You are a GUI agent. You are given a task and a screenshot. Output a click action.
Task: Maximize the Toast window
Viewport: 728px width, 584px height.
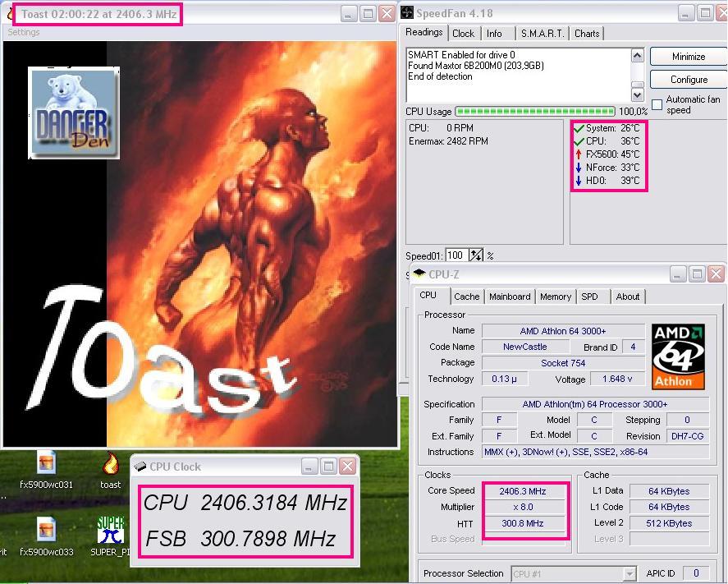(368, 13)
